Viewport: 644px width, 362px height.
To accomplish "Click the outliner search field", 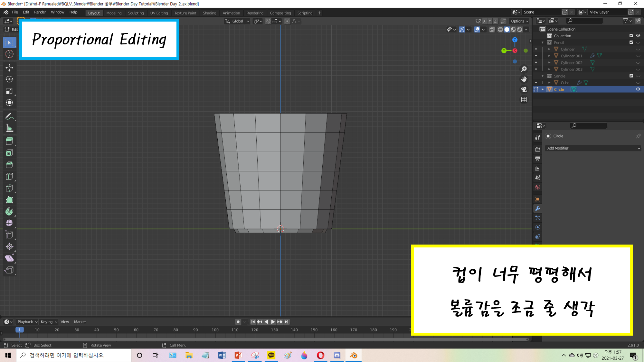I will (584, 21).
